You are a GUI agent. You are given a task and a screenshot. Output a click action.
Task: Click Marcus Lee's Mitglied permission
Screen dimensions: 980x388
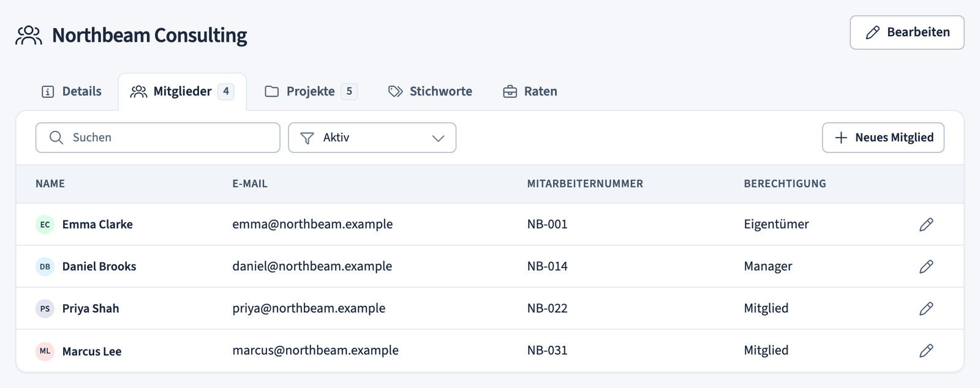(766, 350)
